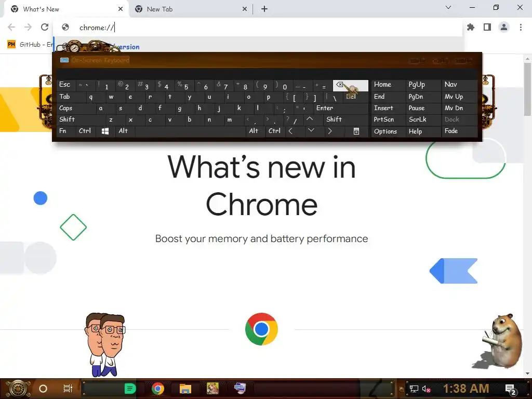
Task: Open Task View in taskbar
Action: [x=68, y=389]
